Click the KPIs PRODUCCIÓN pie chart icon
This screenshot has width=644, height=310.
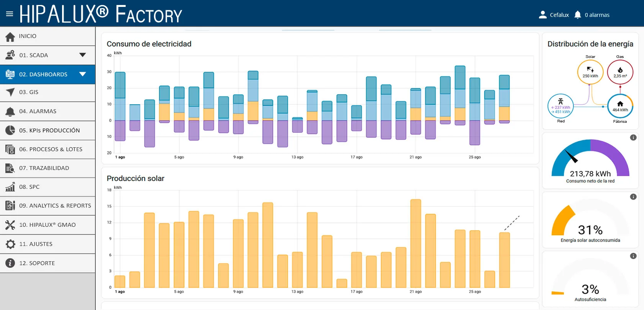click(10, 130)
